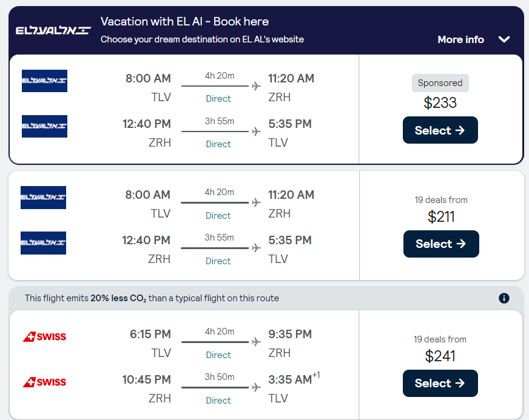Image resolution: width=529 pixels, height=420 pixels.
Task: Click the EL AL logo on sponsored outbound flight
Action: 44,81
